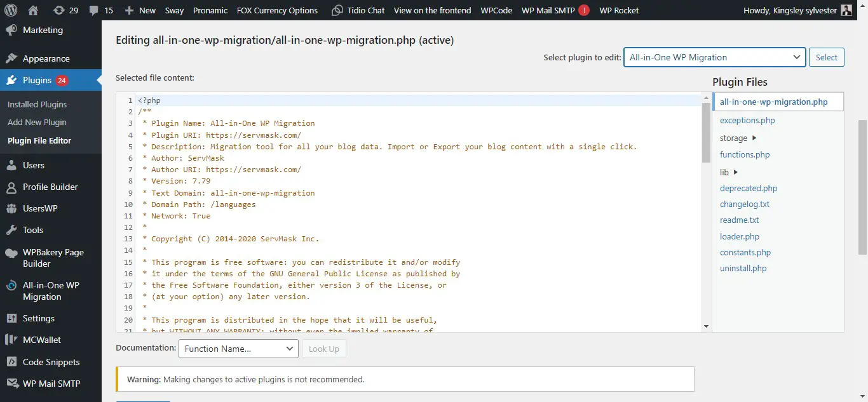Open WP Rocket in admin bar

click(619, 10)
